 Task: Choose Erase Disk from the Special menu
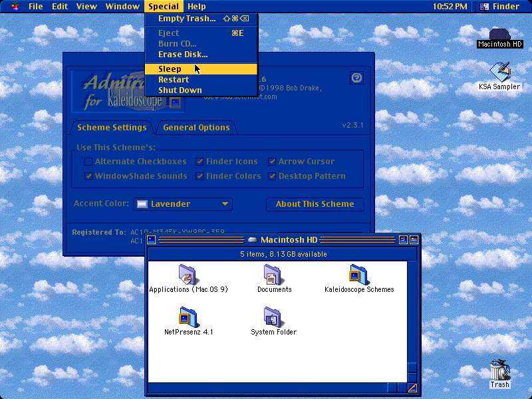coord(201,55)
